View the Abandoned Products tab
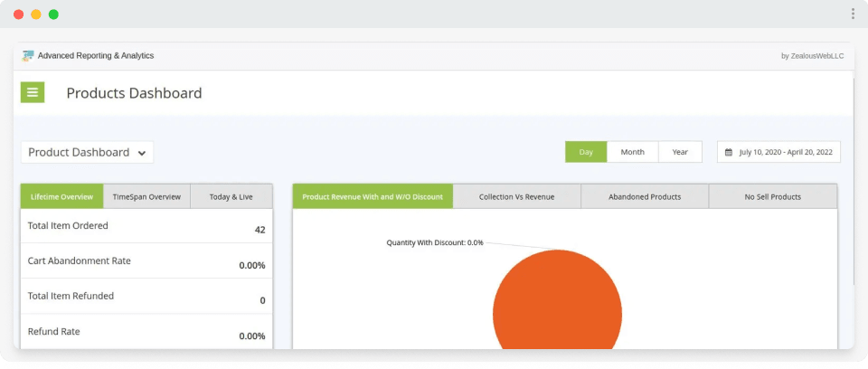 pyautogui.click(x=644, y=196)
